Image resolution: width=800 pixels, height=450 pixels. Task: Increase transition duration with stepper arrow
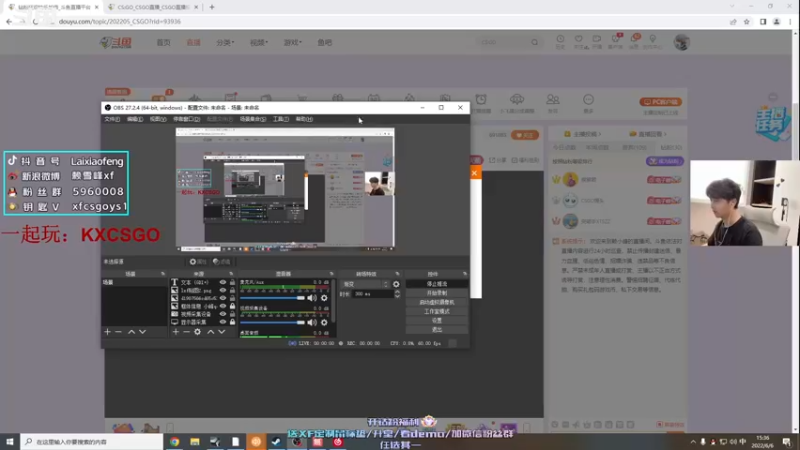397,292
